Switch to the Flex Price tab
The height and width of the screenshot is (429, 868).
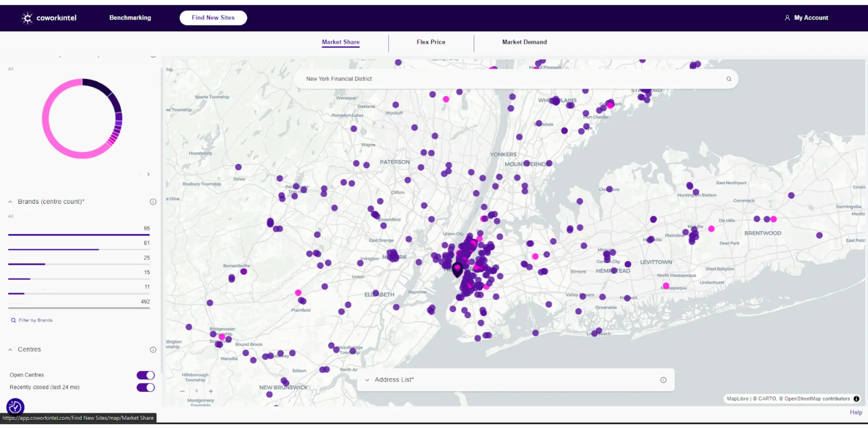430,42
